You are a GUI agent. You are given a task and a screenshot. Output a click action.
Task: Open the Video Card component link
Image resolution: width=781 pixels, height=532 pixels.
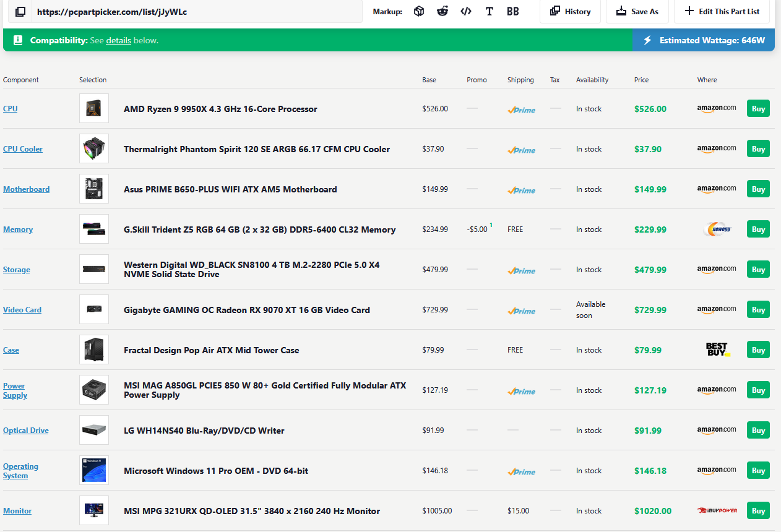(x=22, y=310)
